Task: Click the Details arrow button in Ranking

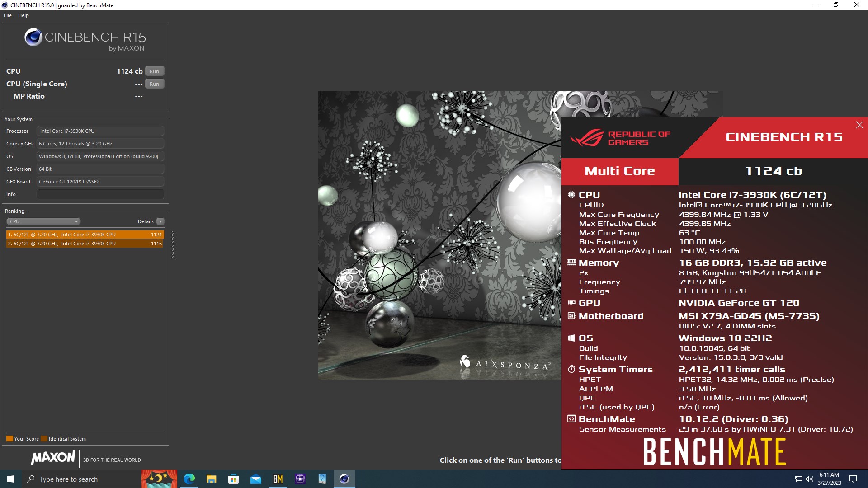Action: [160, 221]
